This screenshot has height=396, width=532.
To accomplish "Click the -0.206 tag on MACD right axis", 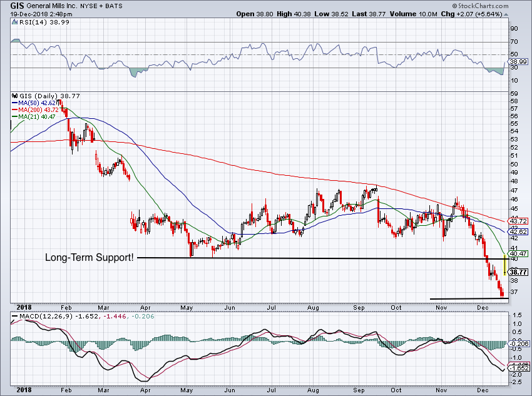I will [x=518, y=344].
